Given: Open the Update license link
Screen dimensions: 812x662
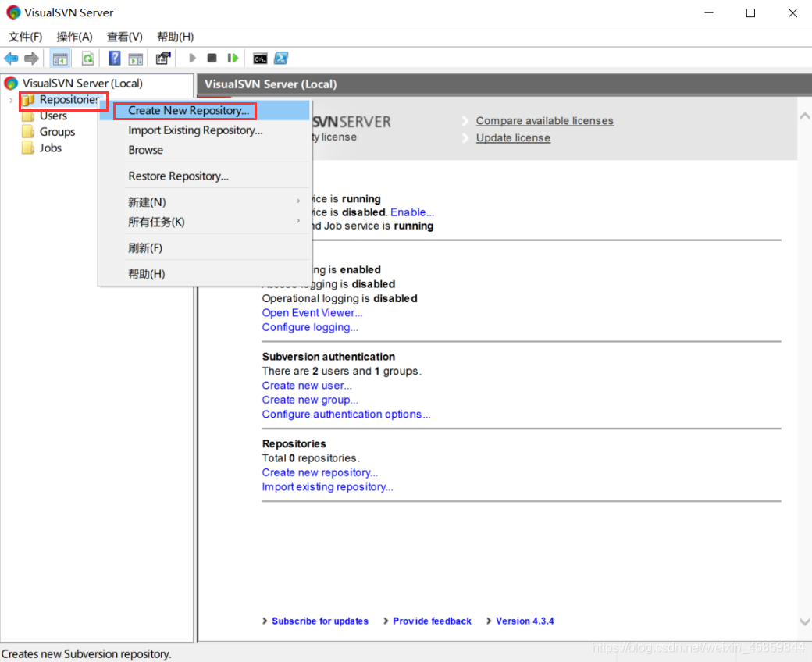Looking at the screenshot, I should click(513, 137).
